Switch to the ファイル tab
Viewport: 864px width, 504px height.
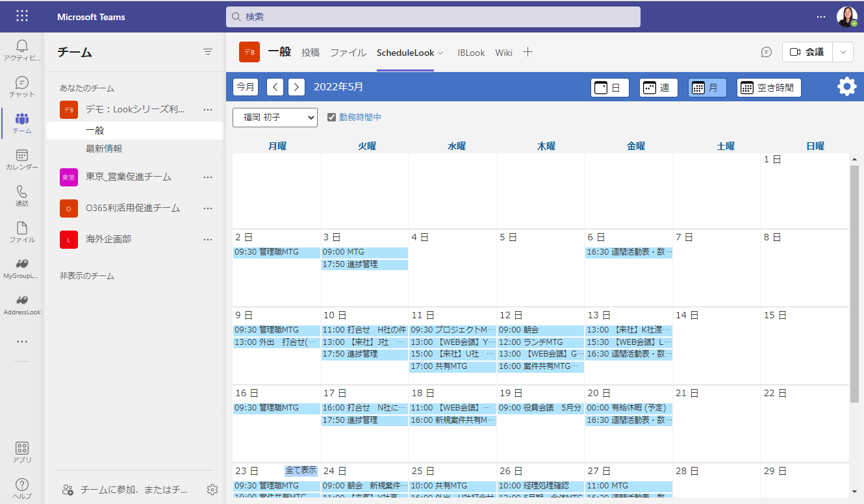[x=348, y=53]
